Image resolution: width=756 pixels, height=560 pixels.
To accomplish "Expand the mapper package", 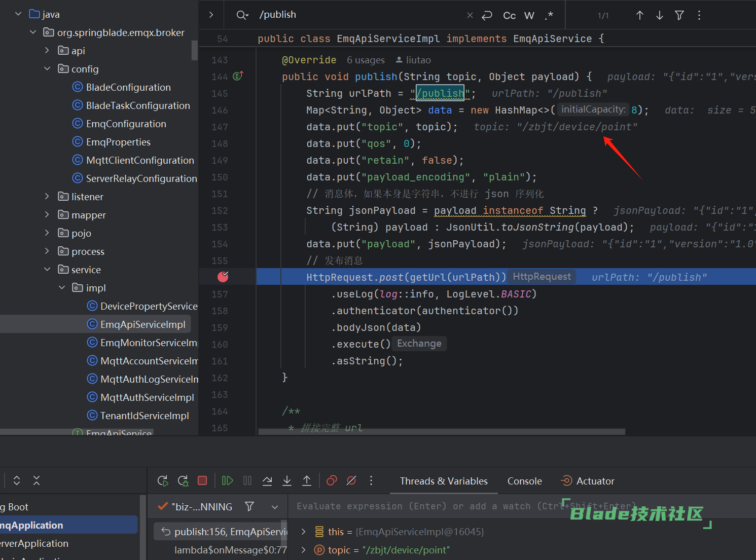I will [x=47, y=214].
